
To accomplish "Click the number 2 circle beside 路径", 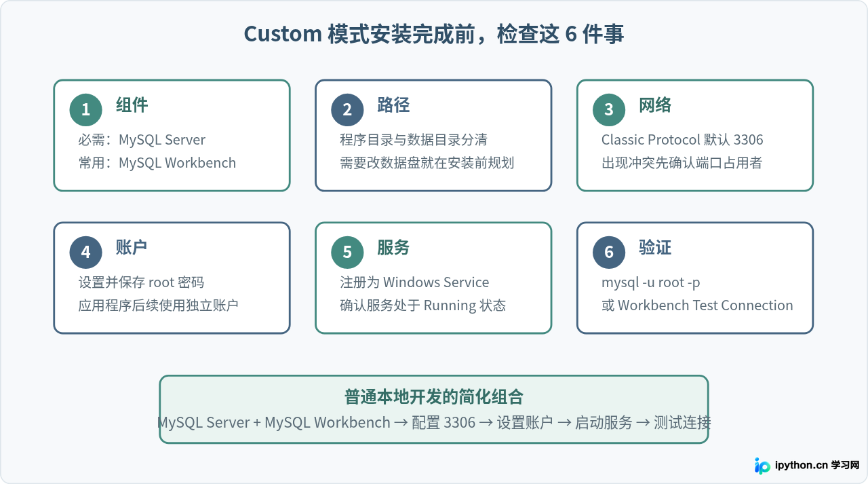I will (347, 109).
